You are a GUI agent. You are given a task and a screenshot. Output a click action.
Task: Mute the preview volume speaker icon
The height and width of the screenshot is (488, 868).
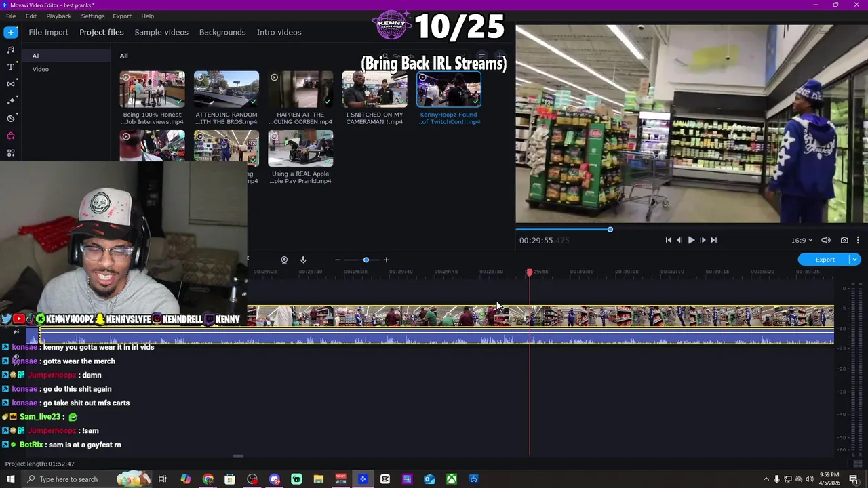(826, 240)
